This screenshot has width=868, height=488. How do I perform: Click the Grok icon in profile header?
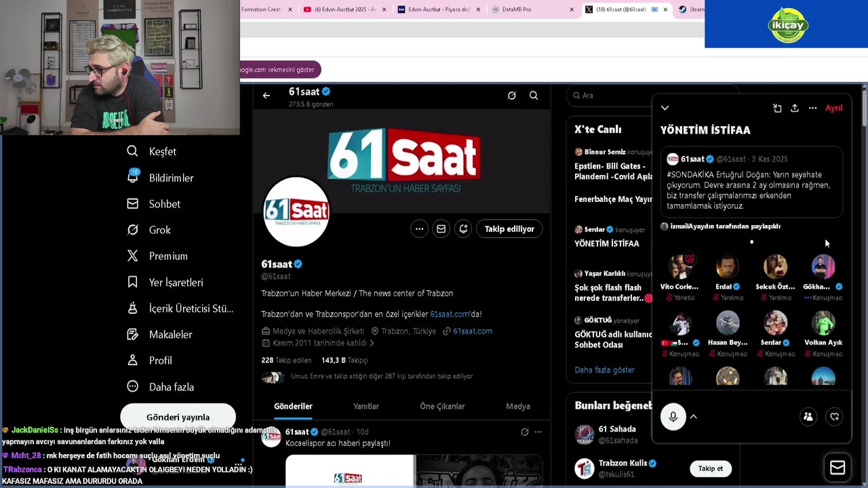pyautogui.click(x=512, y=96)
